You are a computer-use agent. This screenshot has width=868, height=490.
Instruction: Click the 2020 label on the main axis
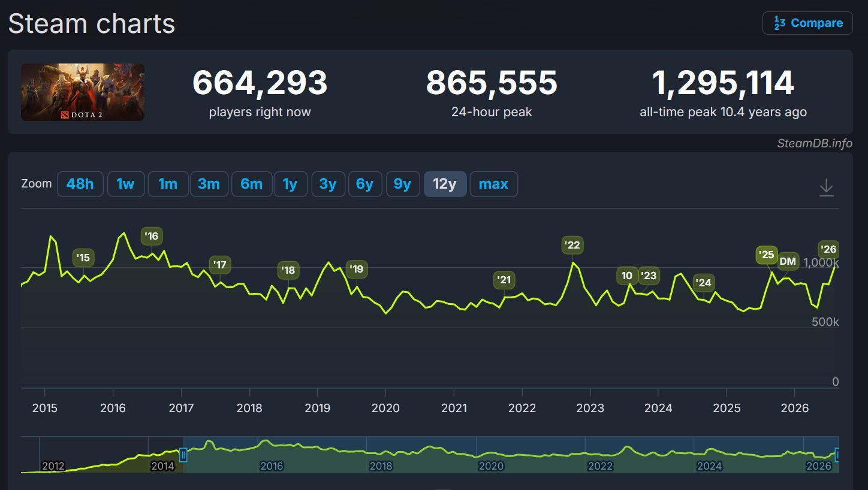point(385,408)
